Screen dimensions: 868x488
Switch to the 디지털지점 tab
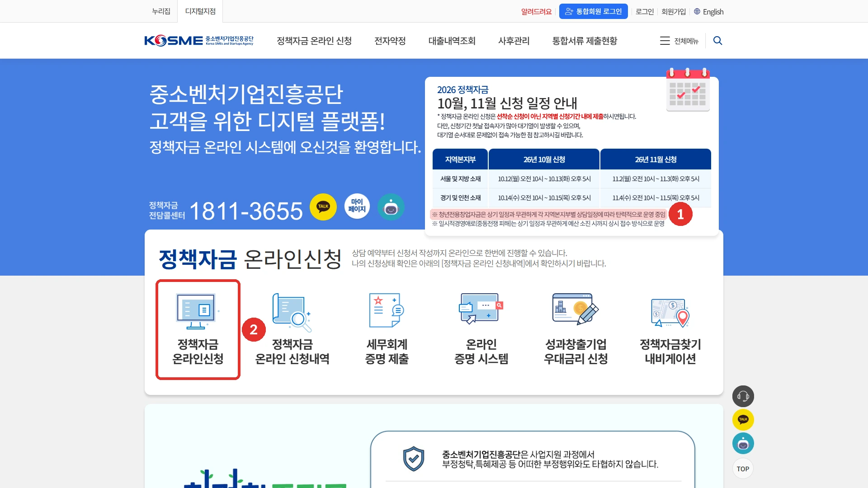point(200,11)
